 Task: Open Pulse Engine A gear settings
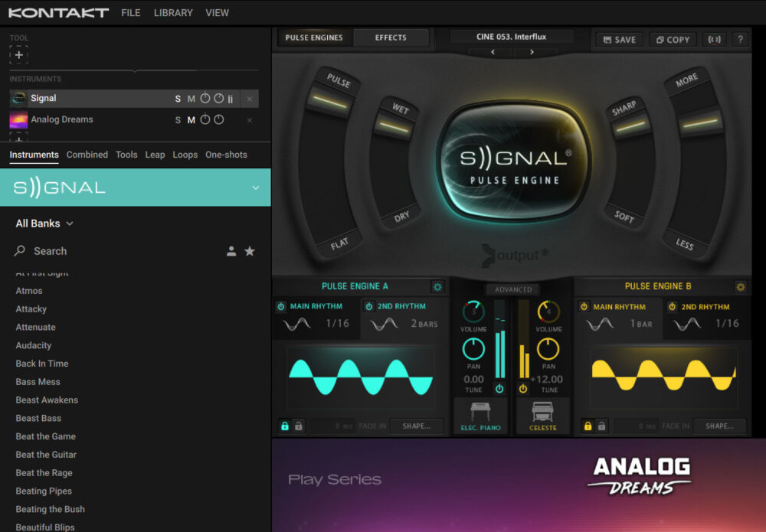coord(437,287)
